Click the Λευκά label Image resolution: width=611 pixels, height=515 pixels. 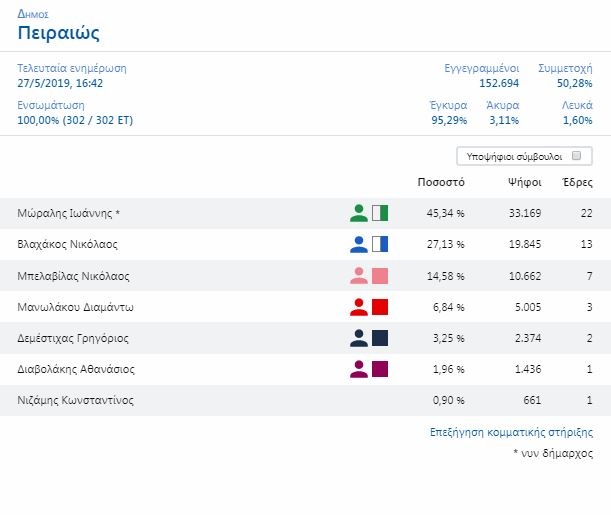577,106
